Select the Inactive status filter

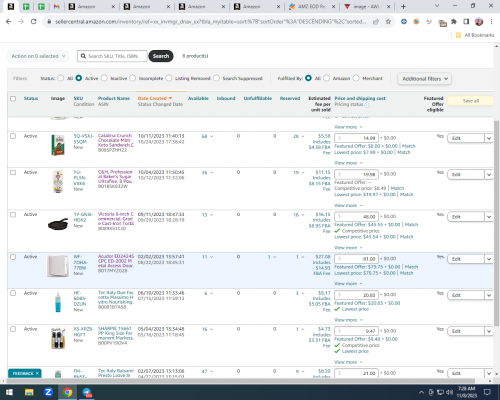tap(104, 78)
